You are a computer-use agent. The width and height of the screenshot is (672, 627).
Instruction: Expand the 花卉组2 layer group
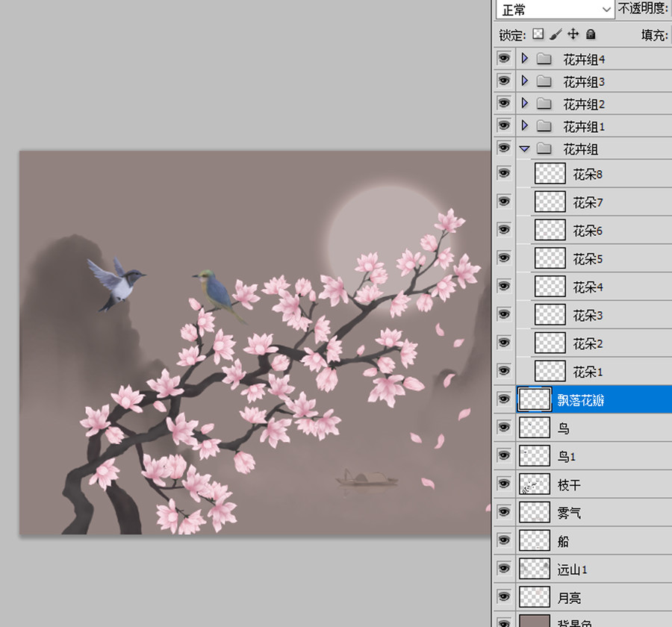[x=525, y=103]
